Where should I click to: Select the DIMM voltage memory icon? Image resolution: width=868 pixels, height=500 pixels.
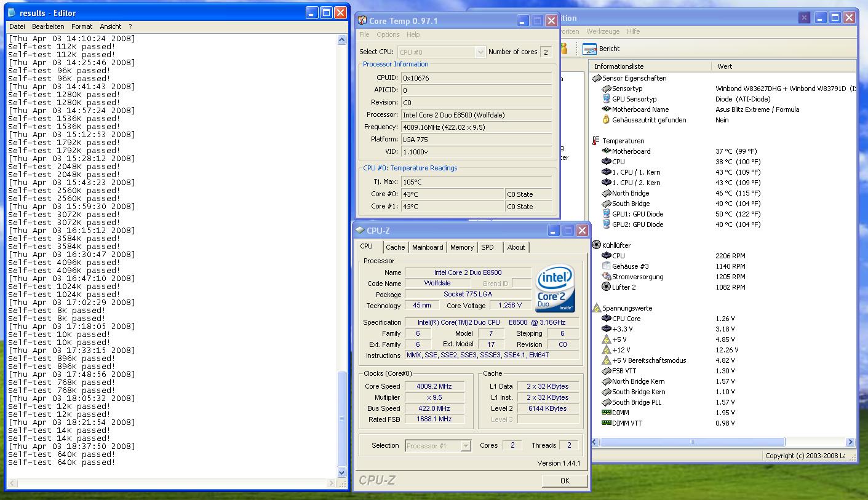click(x=607, y=413)
